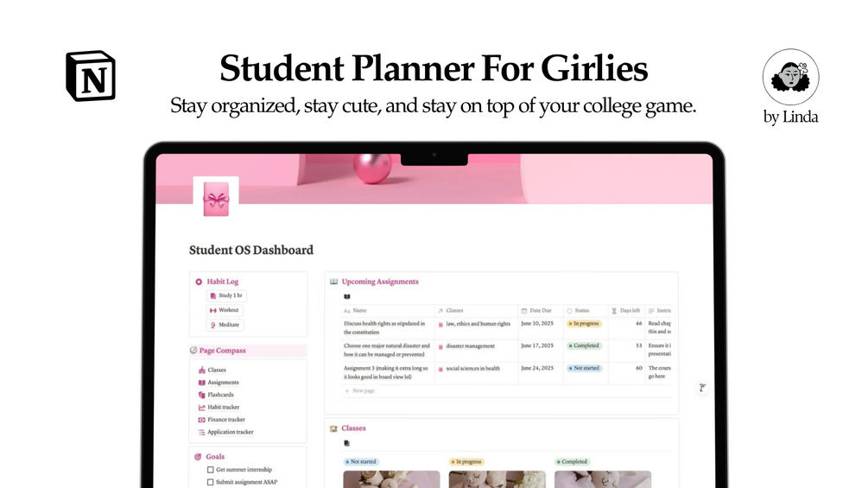Viewport: 868px width, 488px height.
Task: Change the 'Completed' status in assignments table
Action: [584, 345]
